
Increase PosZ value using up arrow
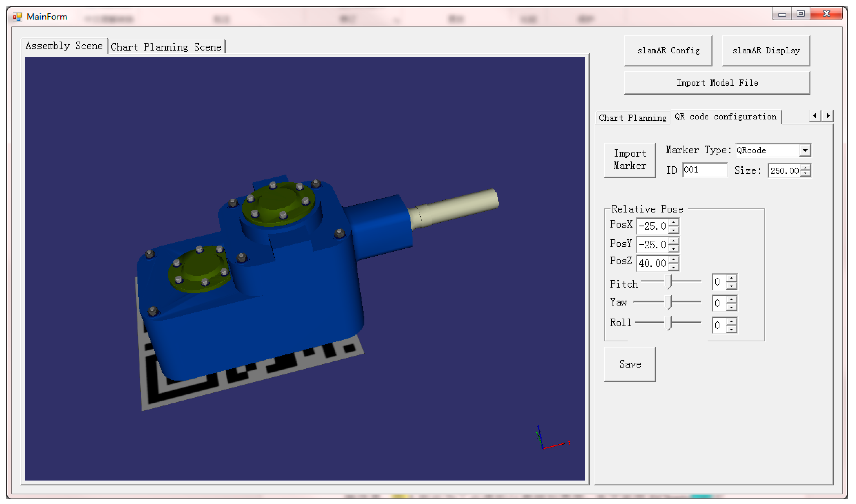(673, 259)
